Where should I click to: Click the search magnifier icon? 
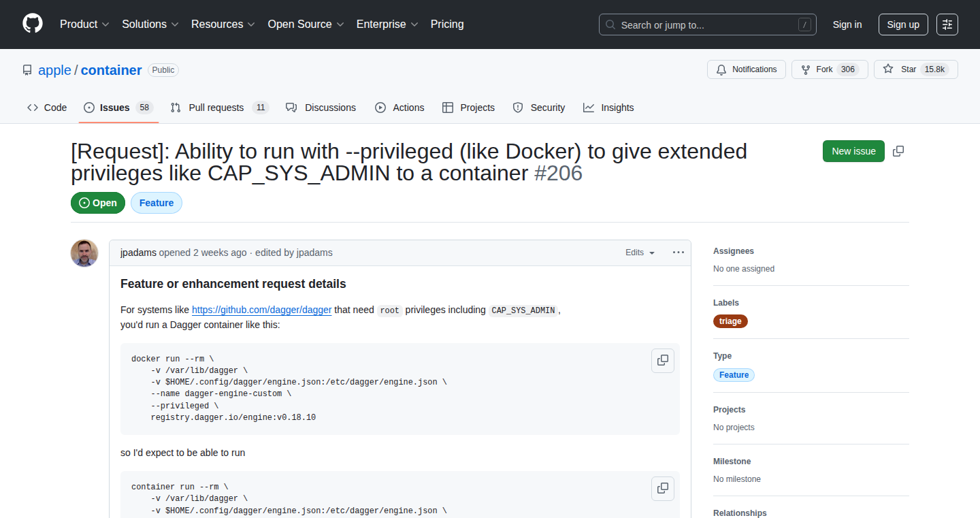610,25
